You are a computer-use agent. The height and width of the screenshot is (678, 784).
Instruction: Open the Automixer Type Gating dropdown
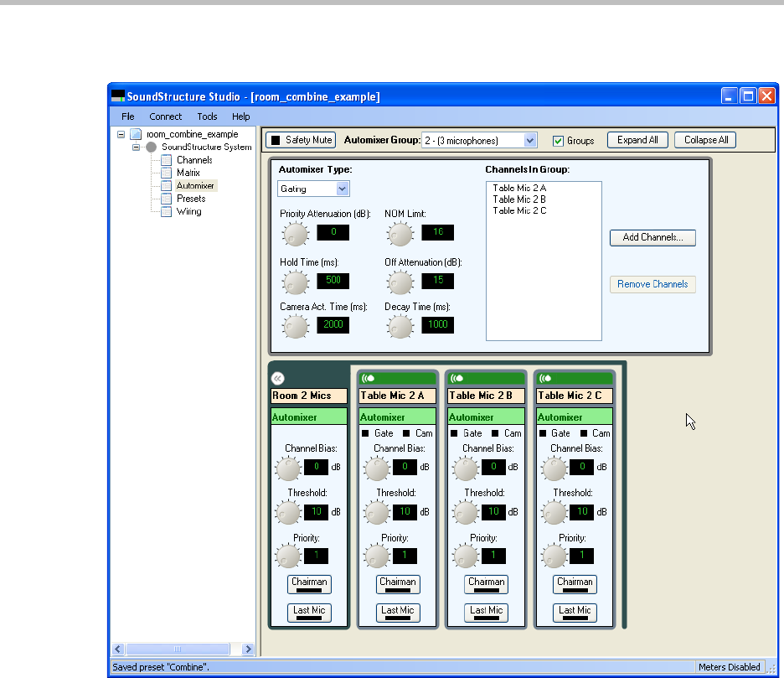point(342,189)
